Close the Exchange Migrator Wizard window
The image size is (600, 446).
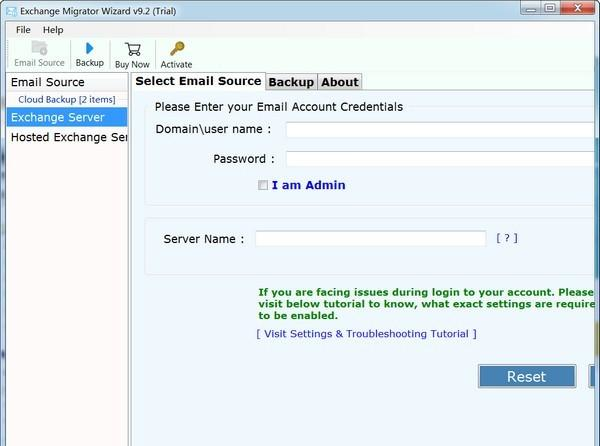(x=578, y=8)
